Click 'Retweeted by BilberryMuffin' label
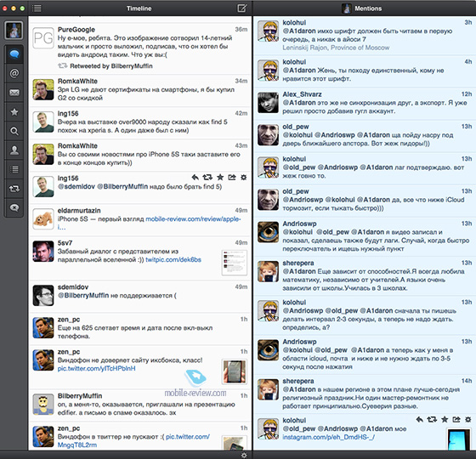Image resolution: width=476 pixels, height=459 pixels. click(111, 66)
